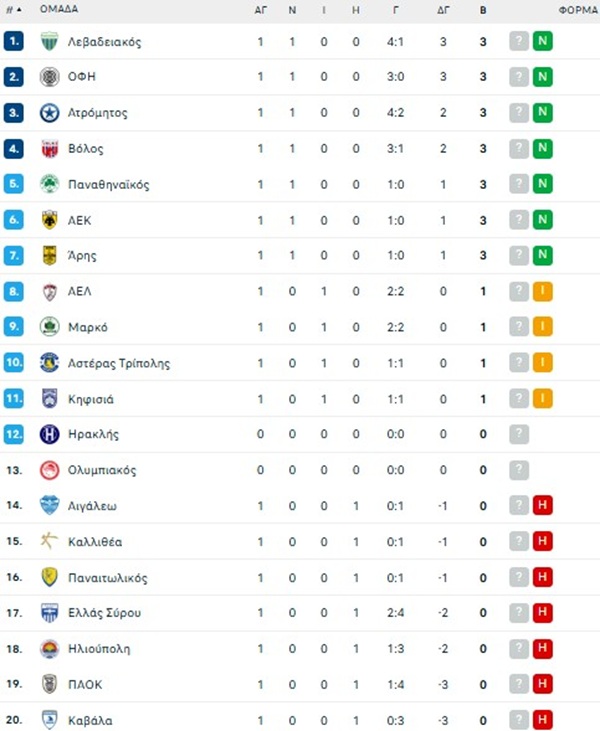This screenshot has width=600, height=731.
Task: Select rank badge number 8 for ΑΕΛ
Action: (14, 291)
